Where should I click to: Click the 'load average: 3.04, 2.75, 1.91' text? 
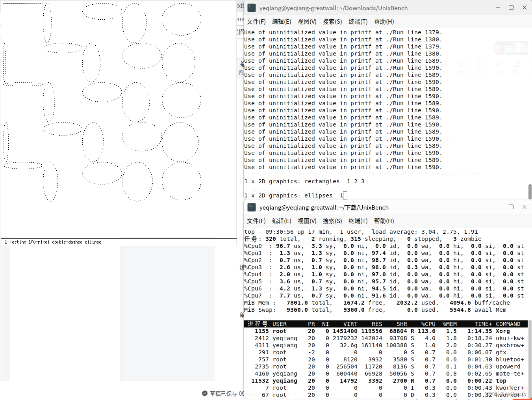tap(425, 232)
